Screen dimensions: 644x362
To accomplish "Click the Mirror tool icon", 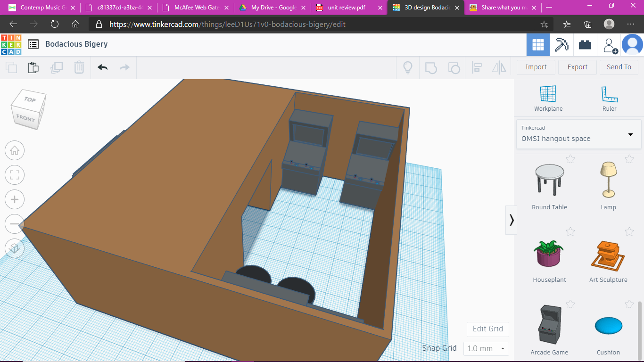I will [499, 67].
